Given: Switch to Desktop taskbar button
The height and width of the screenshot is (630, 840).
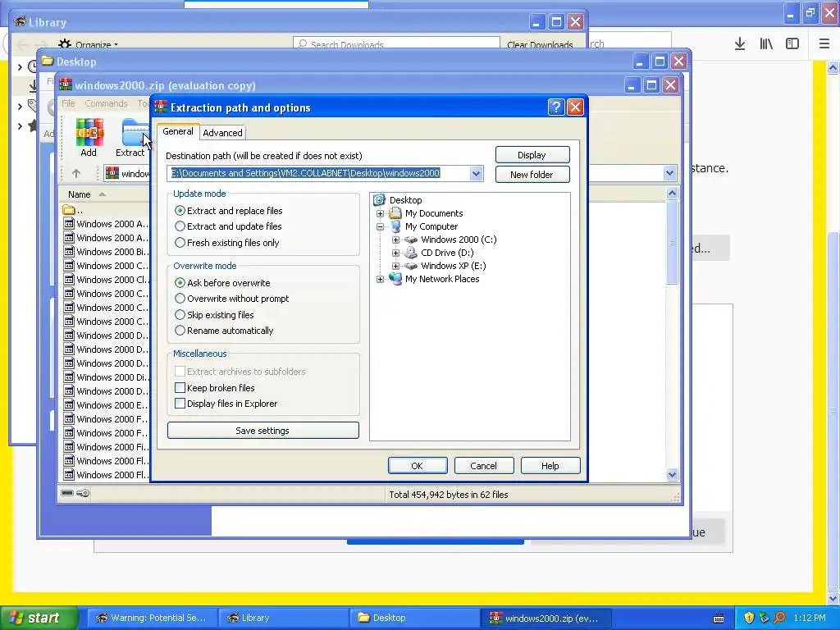Looking at the screenshot, I should pyautogui.click(x=415, y=618).
